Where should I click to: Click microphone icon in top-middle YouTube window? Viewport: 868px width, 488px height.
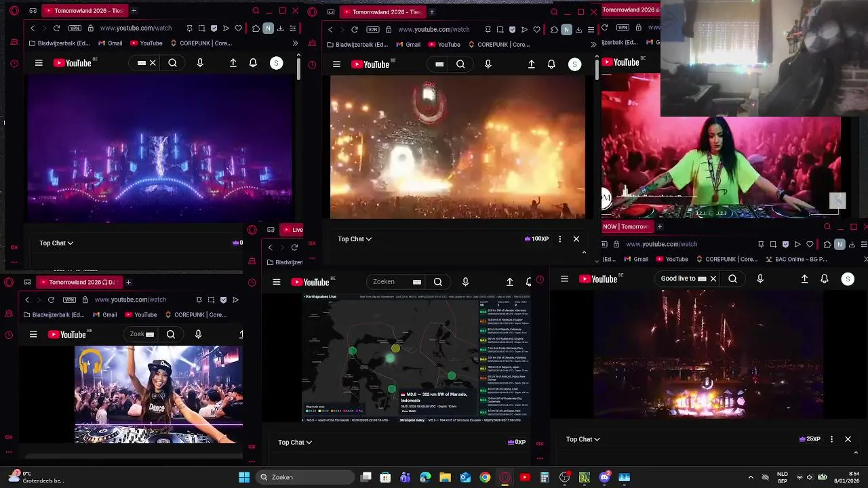click(x=488, y=64)
